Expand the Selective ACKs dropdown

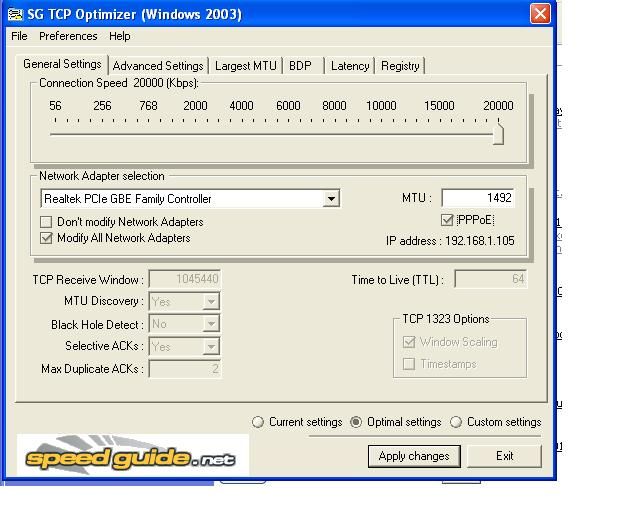211,347
